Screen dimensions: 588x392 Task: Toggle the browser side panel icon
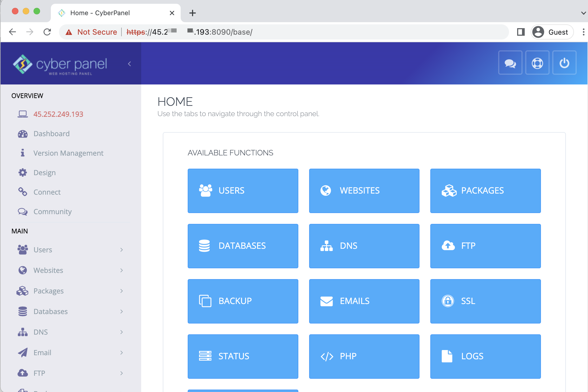click(x=521, y=32)
